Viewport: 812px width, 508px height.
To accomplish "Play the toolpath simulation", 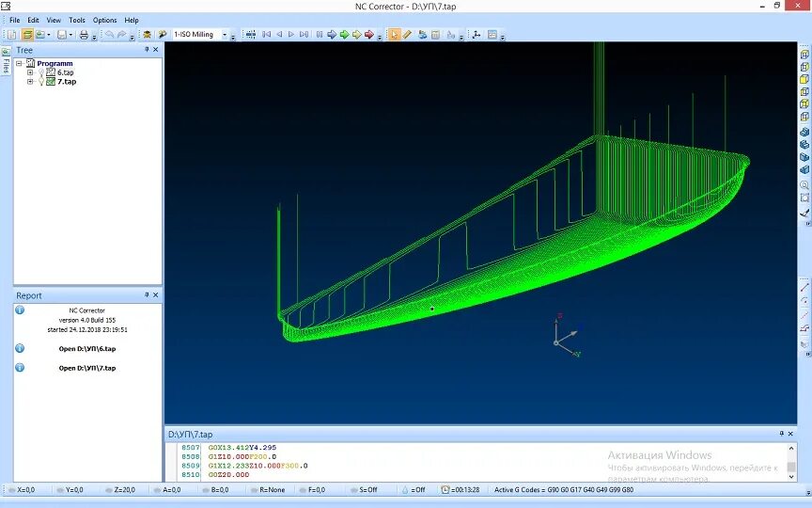I will (x=291, y=35).
